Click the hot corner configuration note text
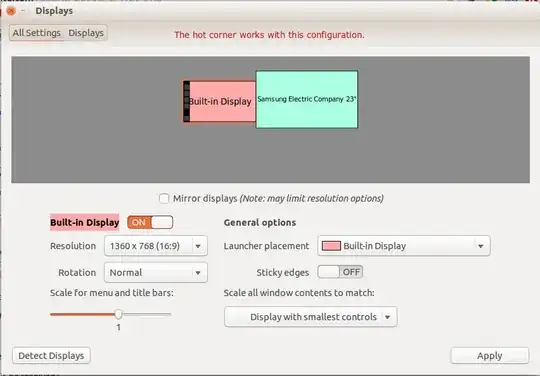Screen dimensions: 540x376 point(269,35)
